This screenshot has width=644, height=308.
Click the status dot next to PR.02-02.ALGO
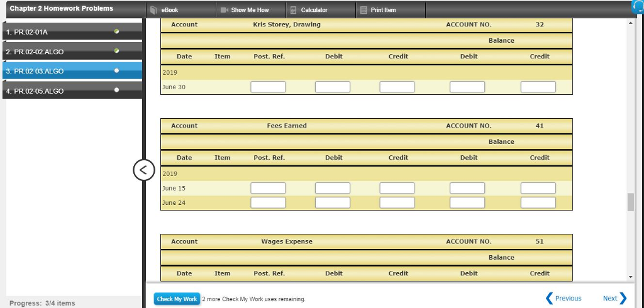(x=116, y=51)
